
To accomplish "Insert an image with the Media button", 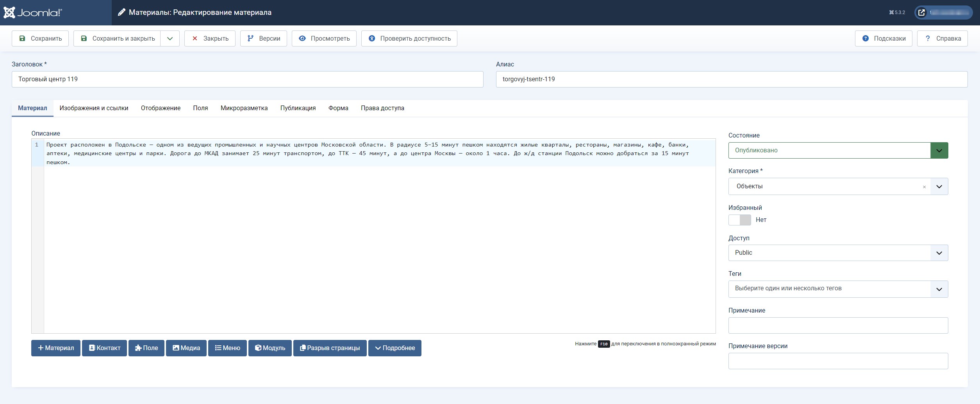I will [186, 348].
